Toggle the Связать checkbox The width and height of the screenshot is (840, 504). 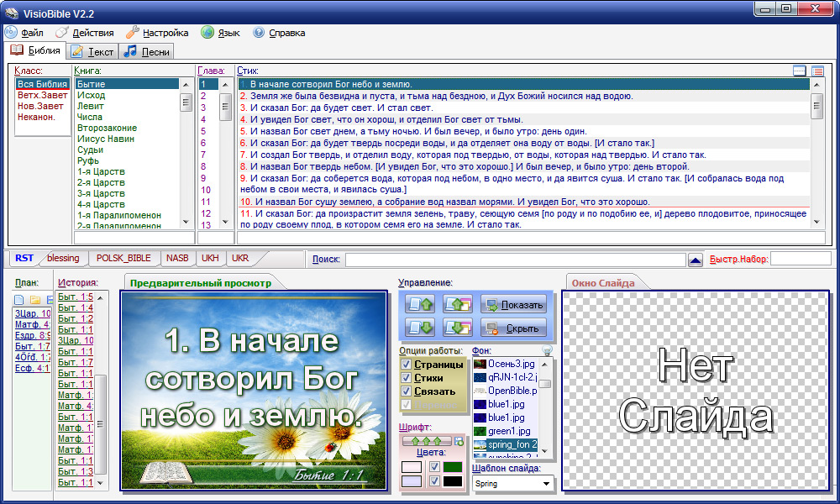[407, 391]
